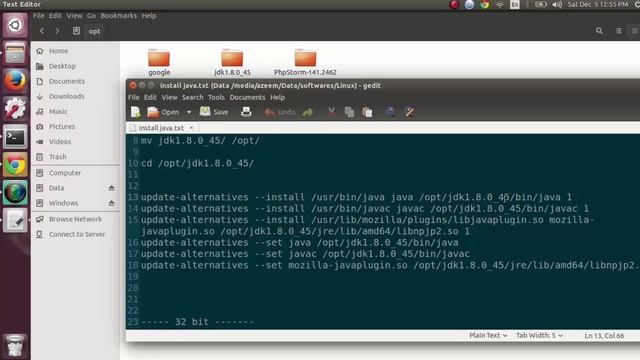Eject the Data volume
Screen dimensions: 640x360
(x=111, y=188)
